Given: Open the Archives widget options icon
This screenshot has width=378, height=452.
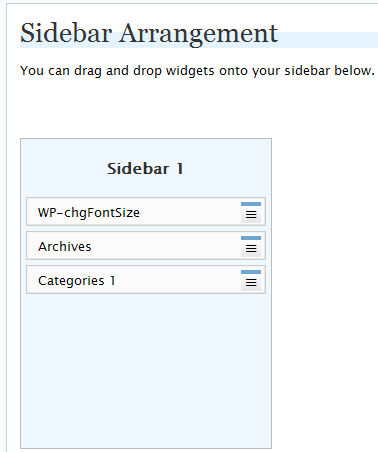Looking at the screenshot, I should point(251,249).
